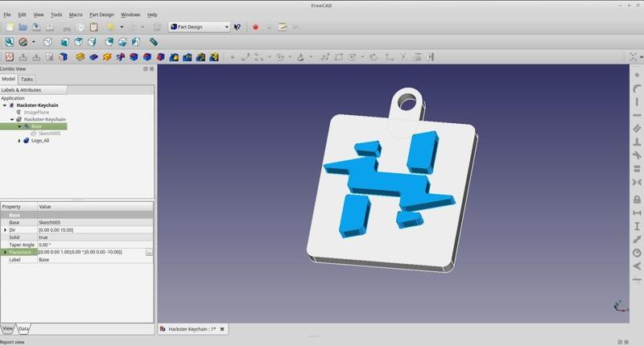The width and height of the screenshot is (644, 346).
Task: Open the View menu
Action: pos(39,14)
